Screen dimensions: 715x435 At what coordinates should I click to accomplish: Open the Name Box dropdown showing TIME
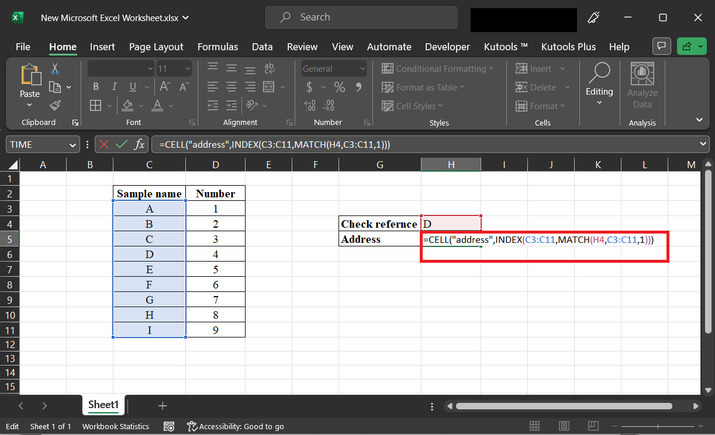72,145
